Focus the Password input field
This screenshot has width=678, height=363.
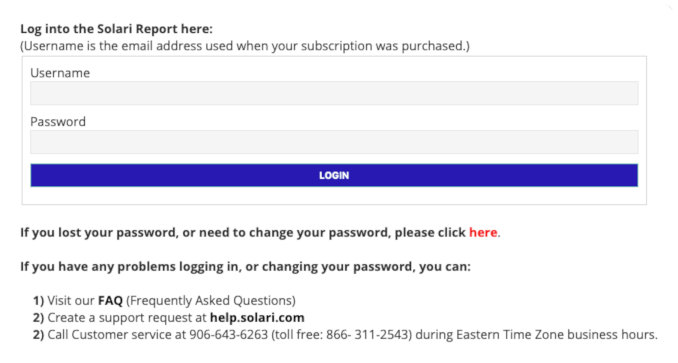tap(334, 142)
